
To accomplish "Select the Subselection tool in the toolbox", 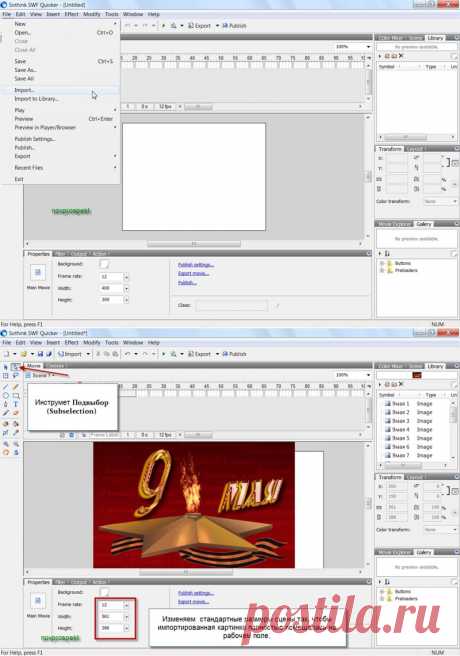I will (15, 367).
